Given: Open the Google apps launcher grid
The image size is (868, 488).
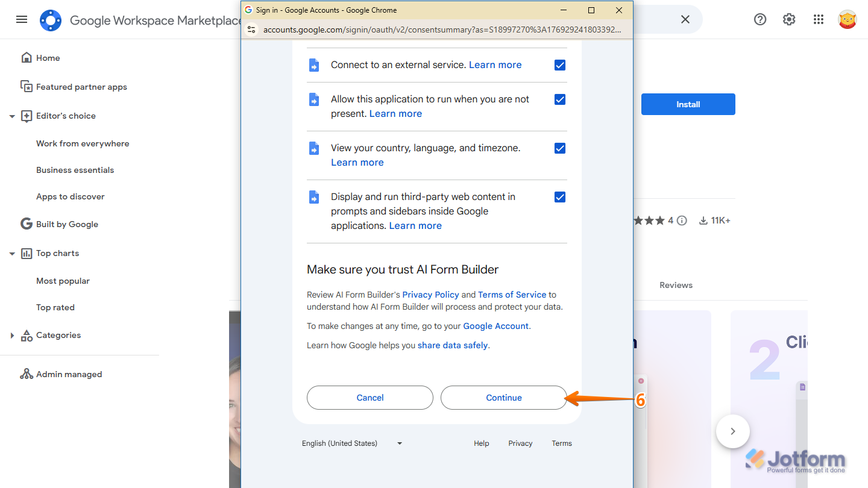Looking at the screenshot, I should point(818,19).
